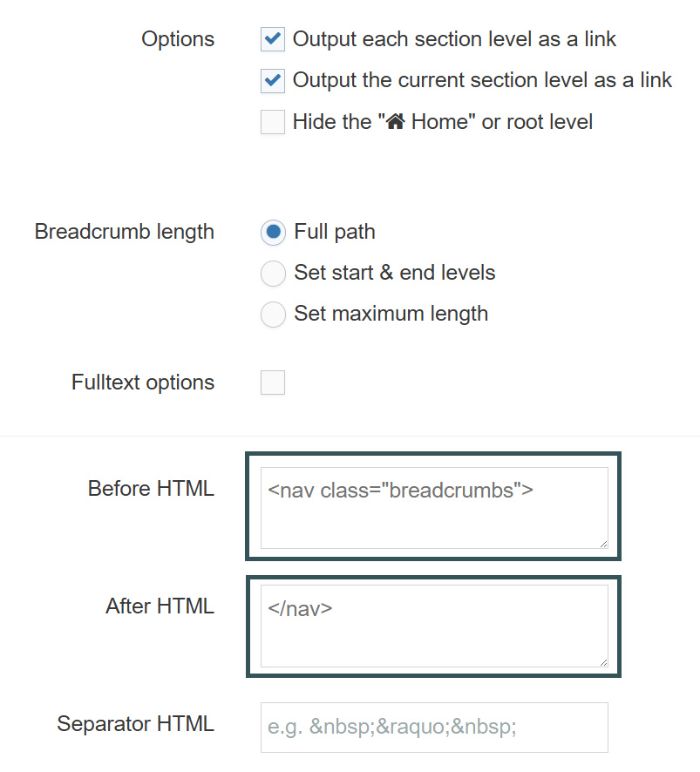Click the closing nav tag in After HTML
700x772 pixels.
pos(300,607)
